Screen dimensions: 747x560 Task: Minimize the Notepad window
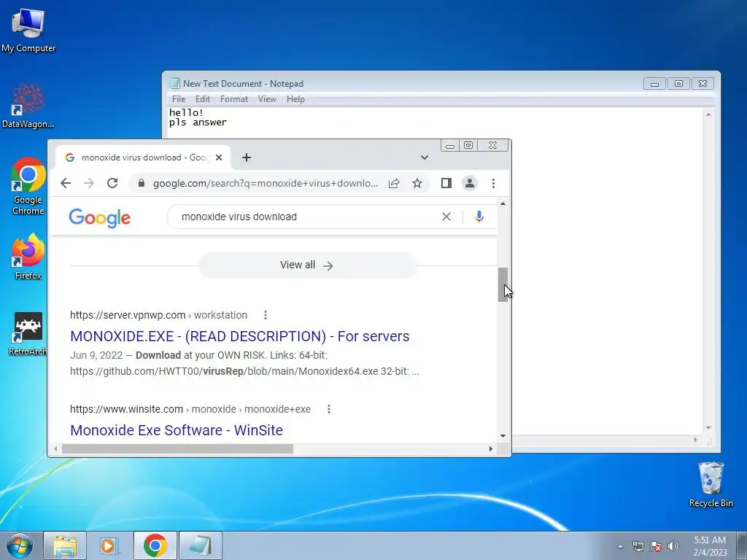pos(654,84)
